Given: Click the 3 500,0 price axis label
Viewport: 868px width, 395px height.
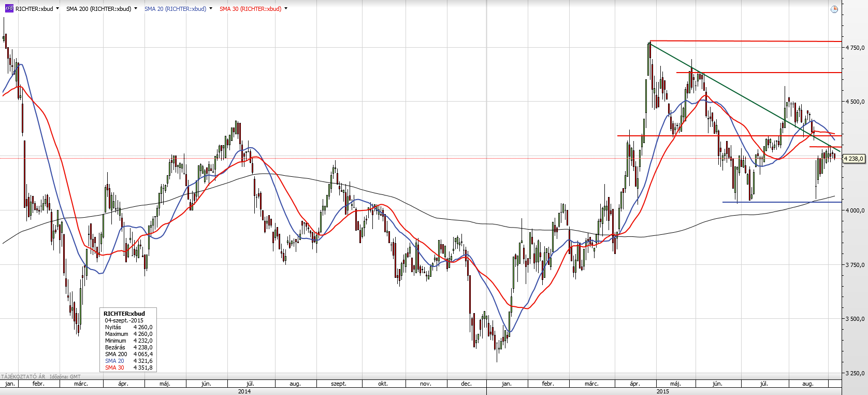Looking at the screenshot, I should click(x=855, y=319).
